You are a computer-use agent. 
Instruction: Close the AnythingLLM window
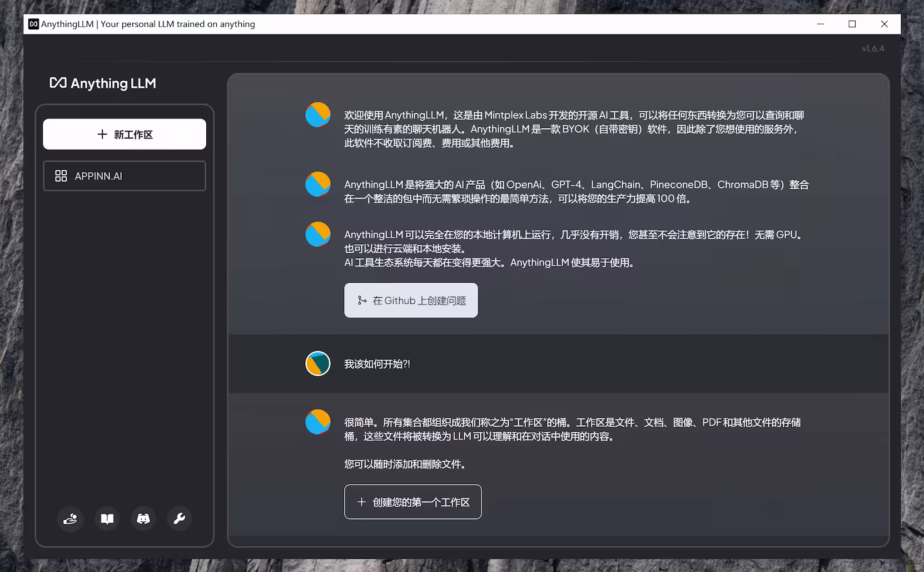coord(884,24)
